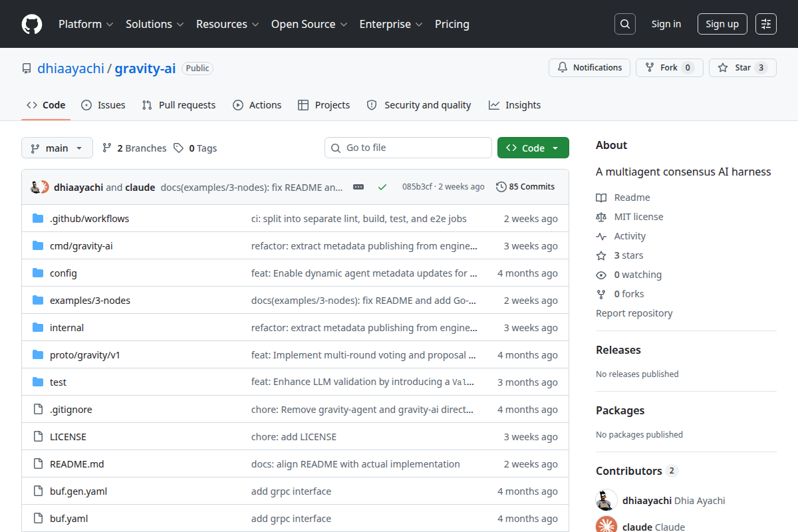View the 3 stars link
Viewport: 798px width, 532px height.
point(620,255)
